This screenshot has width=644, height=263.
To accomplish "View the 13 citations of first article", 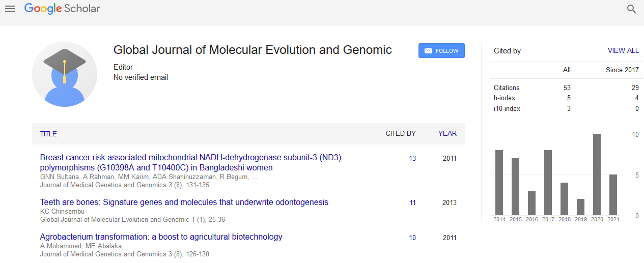I will (x=412, y=159).
